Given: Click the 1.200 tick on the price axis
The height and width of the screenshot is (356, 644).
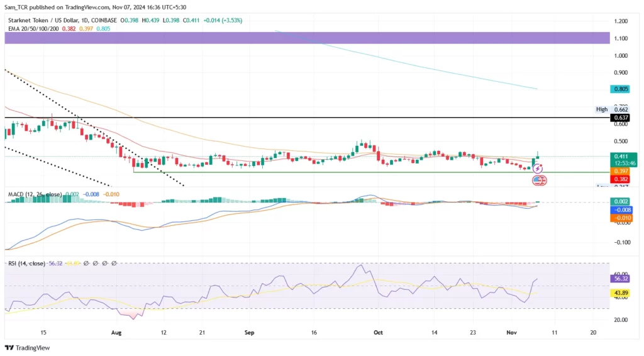Looking at the screenshot, I should [621, 21].
